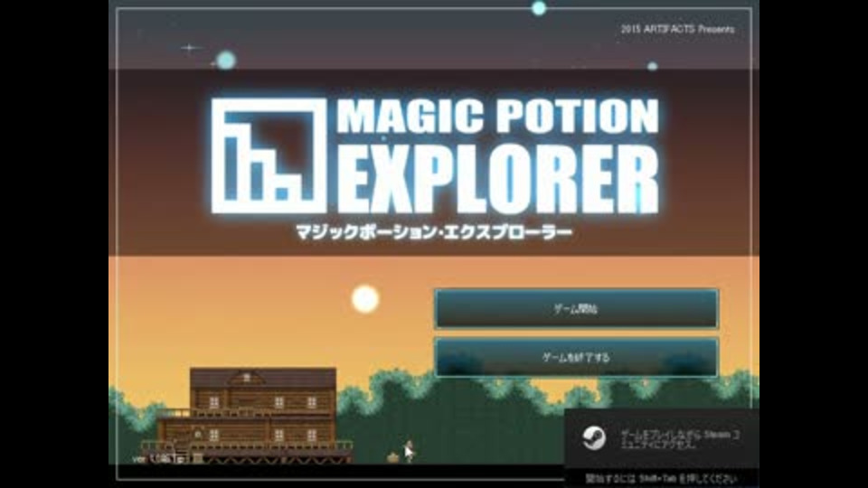The image size is (868, 488).
Task: Click the マジックポーション・エクスプローラー subtitle
Action: click(x=433, y=231)
